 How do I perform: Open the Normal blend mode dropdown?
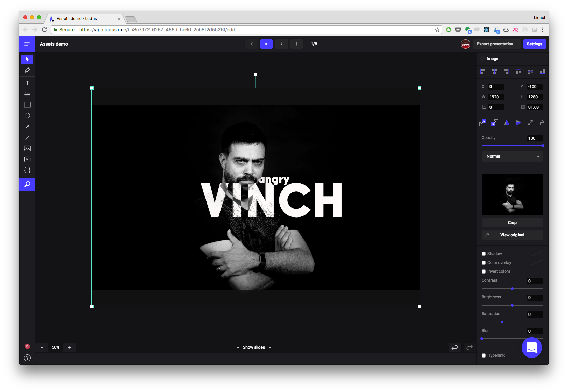[x=512, y=156]
